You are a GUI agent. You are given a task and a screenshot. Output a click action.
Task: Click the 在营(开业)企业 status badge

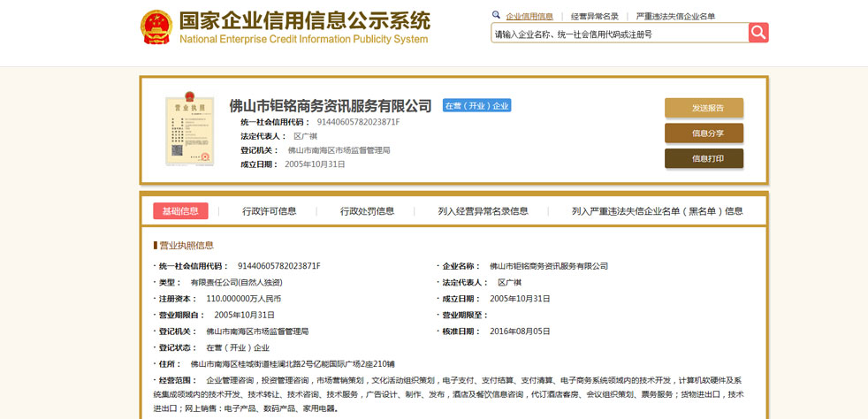tap(476, 106)
